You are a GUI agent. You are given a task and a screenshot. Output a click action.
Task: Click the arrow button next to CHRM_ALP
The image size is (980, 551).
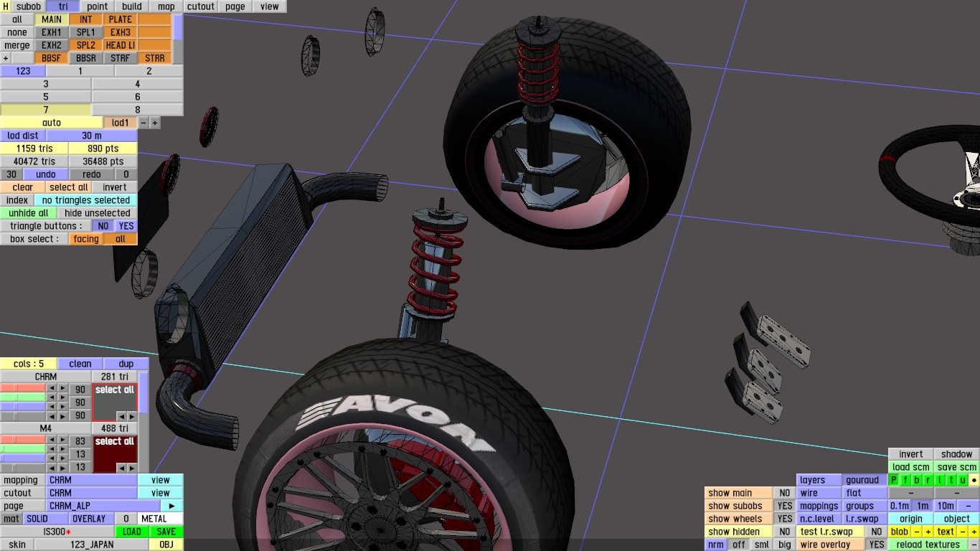tap(171, 506)
